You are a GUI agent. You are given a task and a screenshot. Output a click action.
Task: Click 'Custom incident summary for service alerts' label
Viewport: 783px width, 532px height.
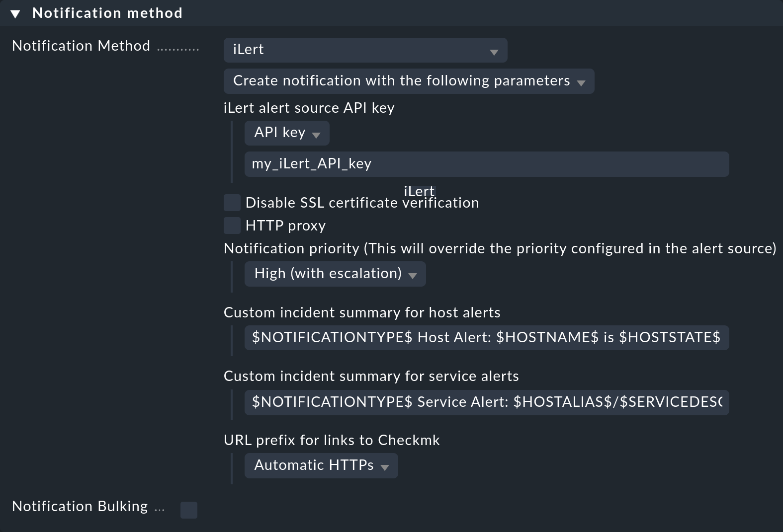[371, 376]
